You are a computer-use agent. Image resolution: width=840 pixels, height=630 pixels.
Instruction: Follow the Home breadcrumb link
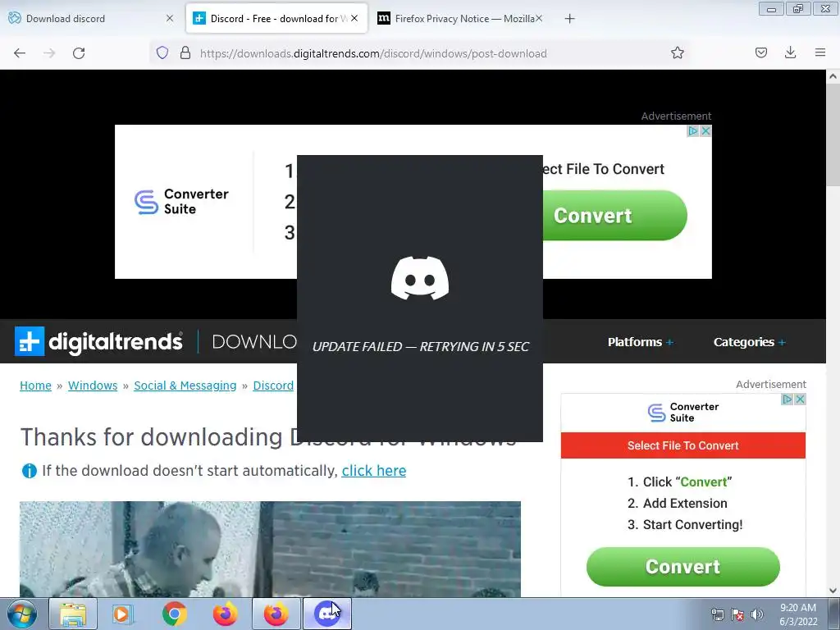[35, 386]
